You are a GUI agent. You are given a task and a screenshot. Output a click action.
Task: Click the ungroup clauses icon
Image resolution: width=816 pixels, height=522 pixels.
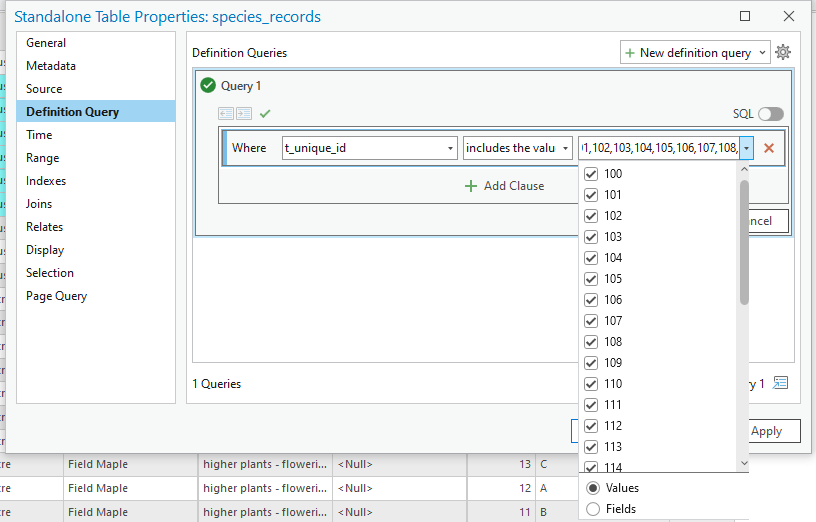point(244,114)
